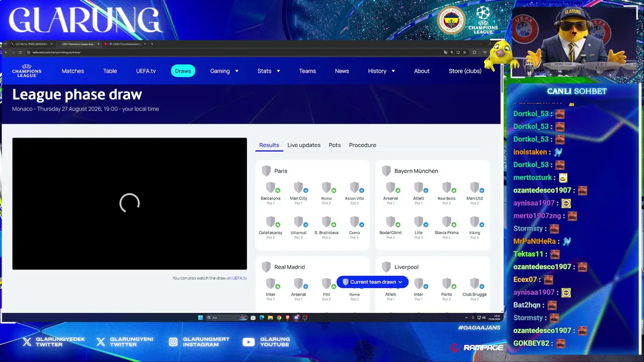
Task: Select Inter badge in the Real Madrid card
Action: tap(271, 284)
